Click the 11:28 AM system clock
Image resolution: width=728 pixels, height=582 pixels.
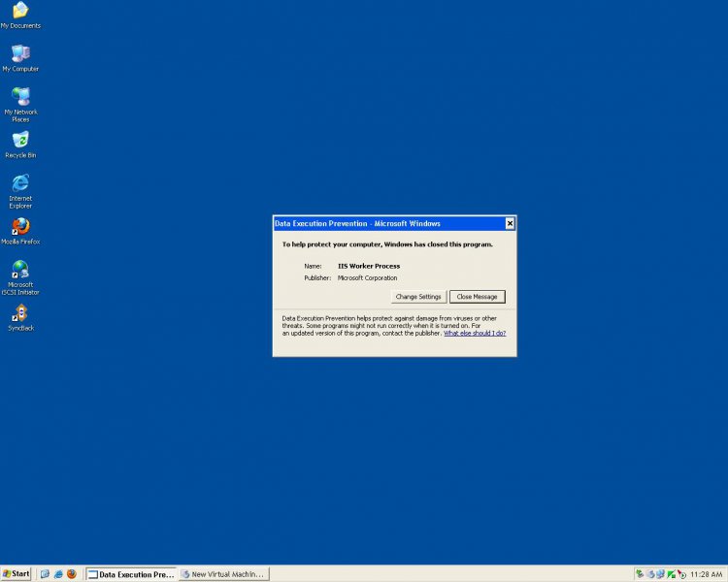coord(707,574)
